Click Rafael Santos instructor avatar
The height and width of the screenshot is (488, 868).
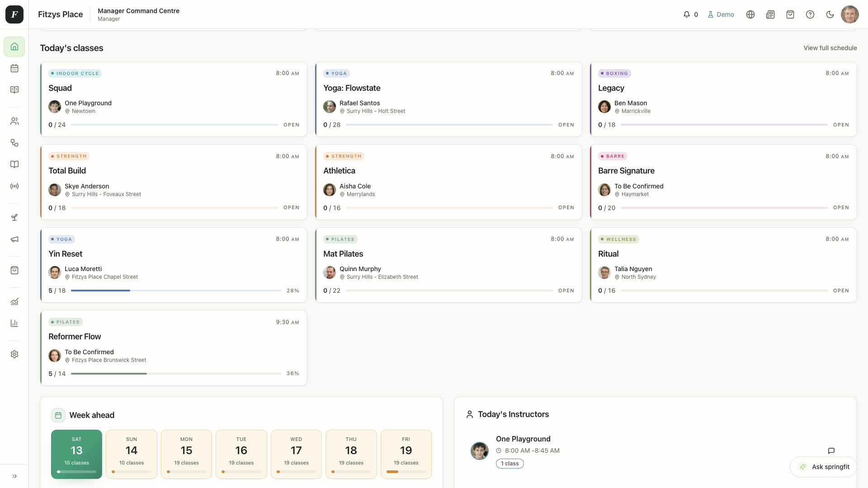(330, 107)
